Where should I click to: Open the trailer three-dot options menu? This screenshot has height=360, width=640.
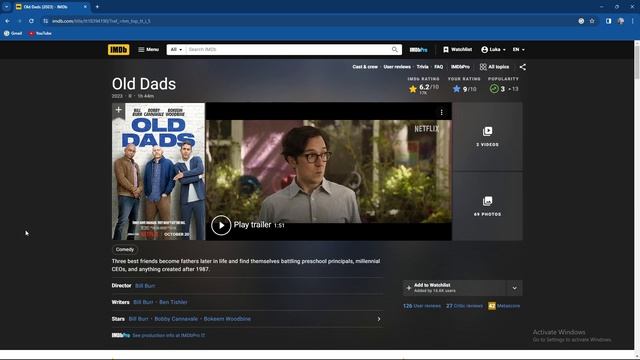point(441,112)
